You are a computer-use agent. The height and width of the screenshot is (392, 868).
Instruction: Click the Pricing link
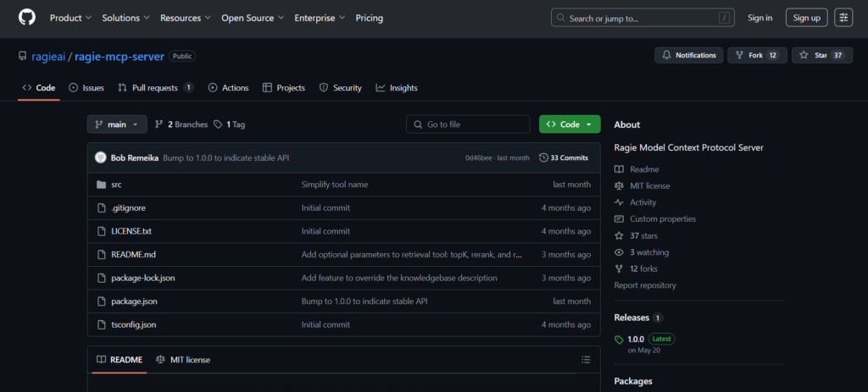(x=370, y=18)
